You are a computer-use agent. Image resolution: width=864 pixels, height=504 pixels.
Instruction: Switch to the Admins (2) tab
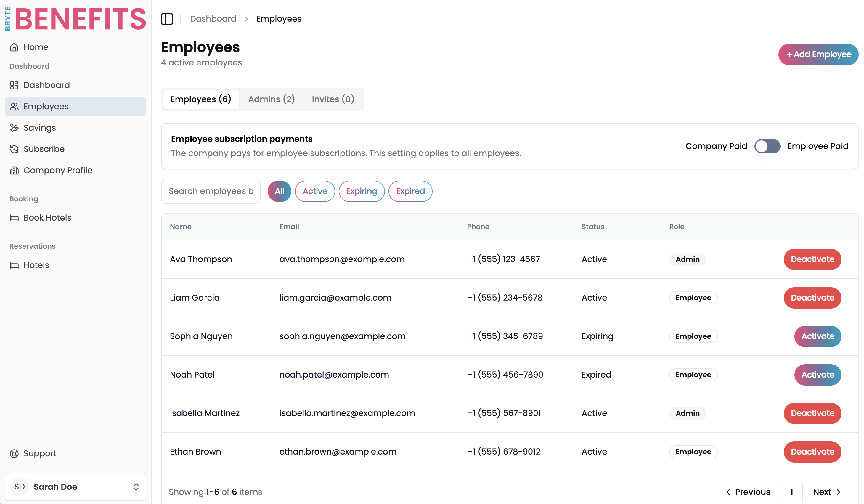coord(272,99)
